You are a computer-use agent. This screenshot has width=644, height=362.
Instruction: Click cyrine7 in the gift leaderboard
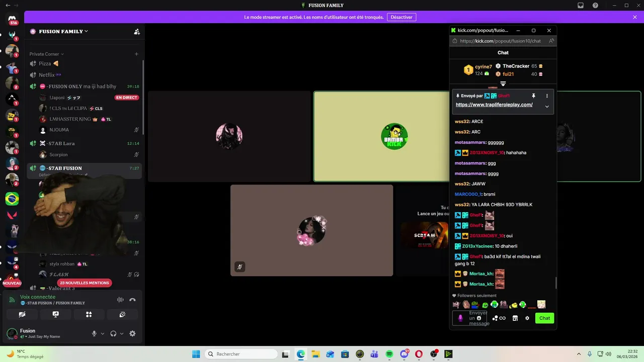(484, 67)
